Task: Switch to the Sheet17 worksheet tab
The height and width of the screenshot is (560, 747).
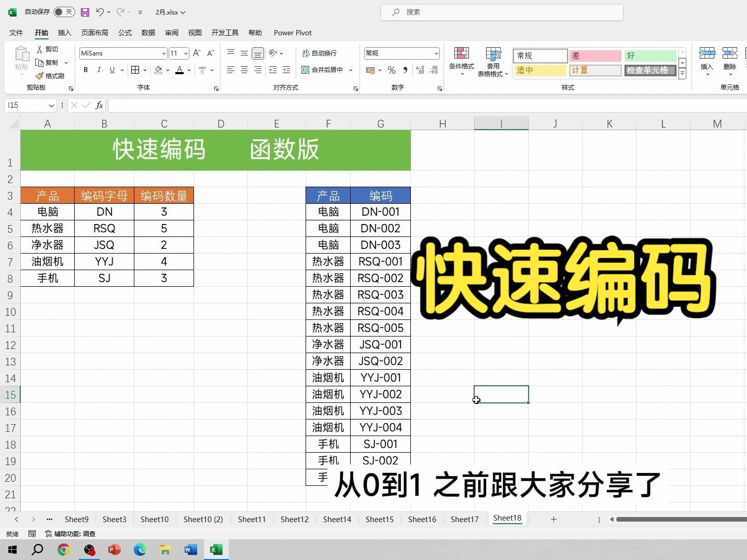Action: (x=464, y=519)
